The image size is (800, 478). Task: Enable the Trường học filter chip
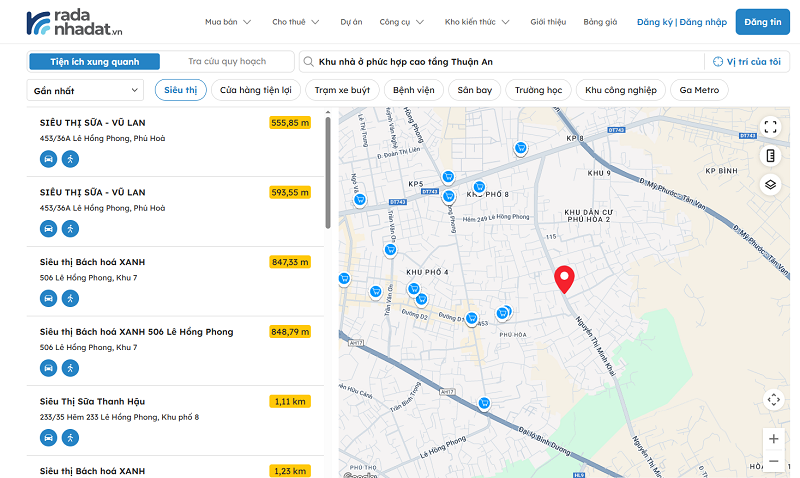(x=538, y=90)
